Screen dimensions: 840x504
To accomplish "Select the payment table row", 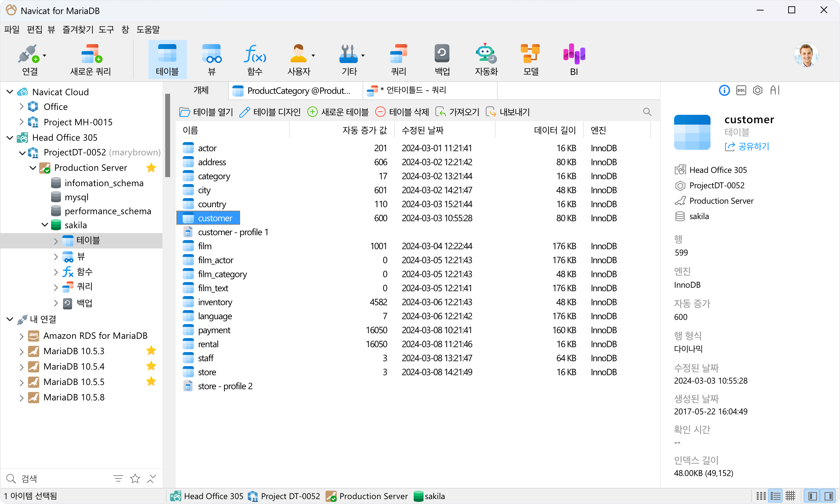I will [413, 330].
